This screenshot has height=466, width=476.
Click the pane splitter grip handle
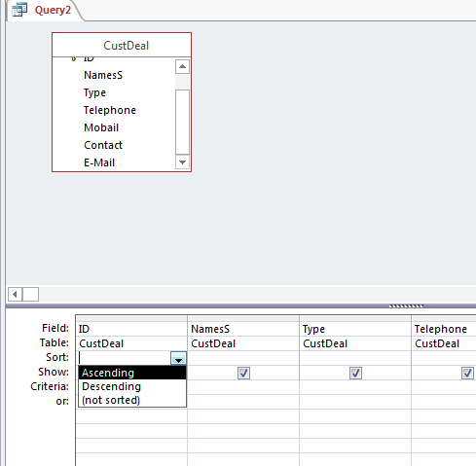[x=406, y=305]
